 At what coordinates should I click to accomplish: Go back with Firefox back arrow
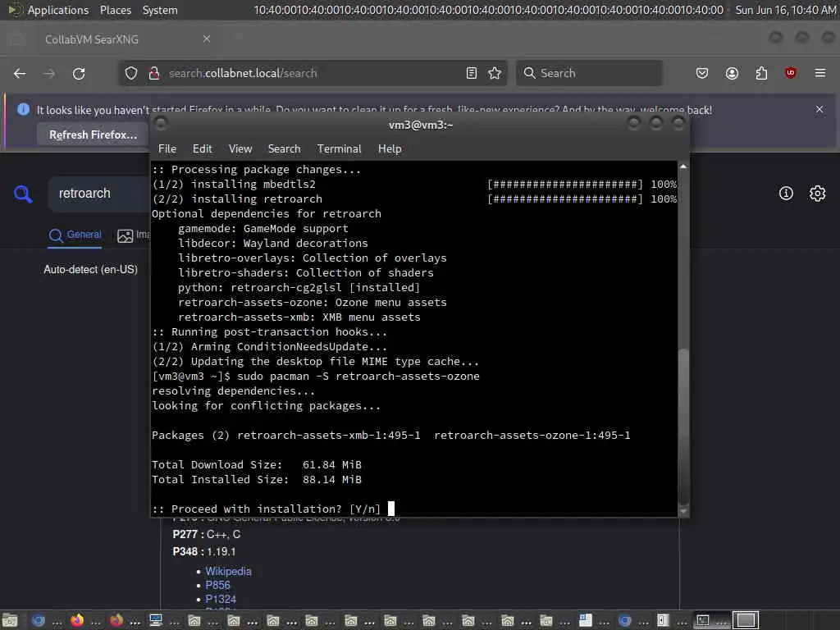(x=20, y=73)
